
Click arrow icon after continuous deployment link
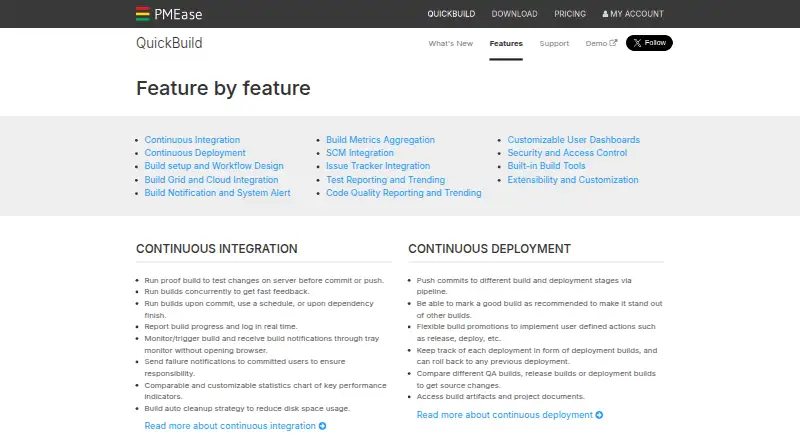click(x=599, y=415)
